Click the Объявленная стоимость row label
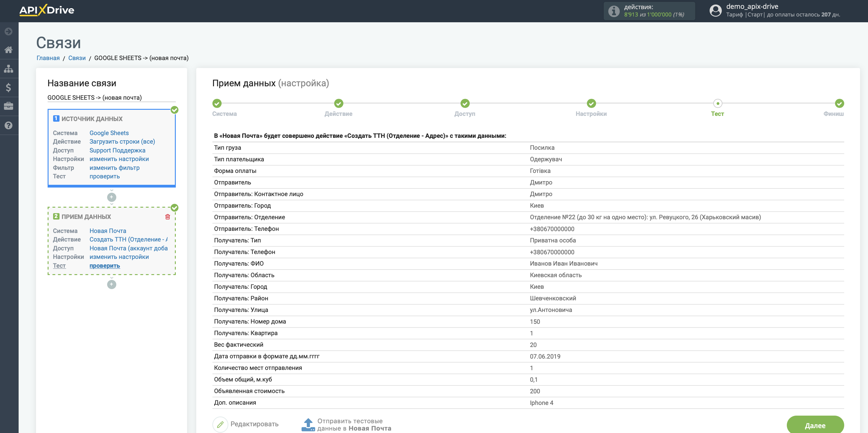Screen dimensions: 868x433 (x=249, y=391)
